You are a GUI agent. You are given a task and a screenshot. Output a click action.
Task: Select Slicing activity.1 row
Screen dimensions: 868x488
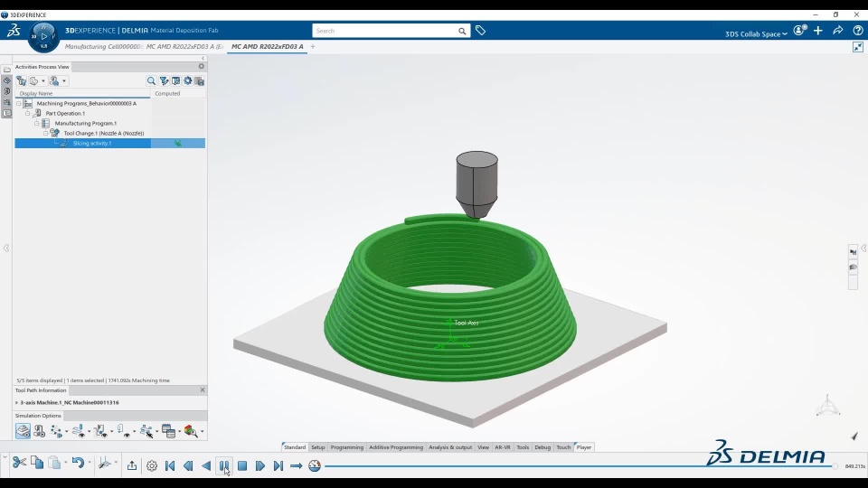pos(109,144)
